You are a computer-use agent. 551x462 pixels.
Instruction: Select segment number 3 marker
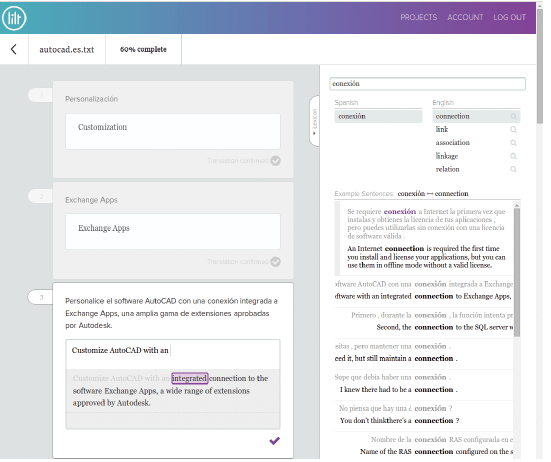[x=41, y=297]
